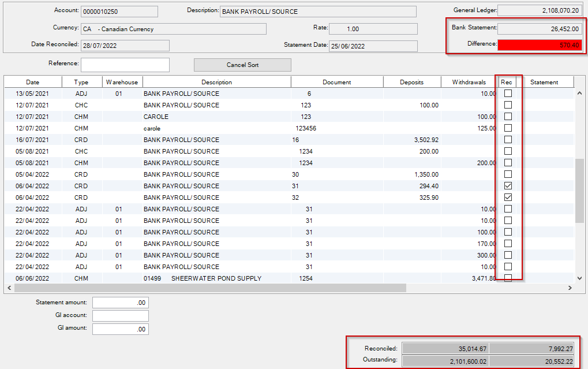
Task: Check Rec box for 1,350.00 deposit
Action: point(508,174)
